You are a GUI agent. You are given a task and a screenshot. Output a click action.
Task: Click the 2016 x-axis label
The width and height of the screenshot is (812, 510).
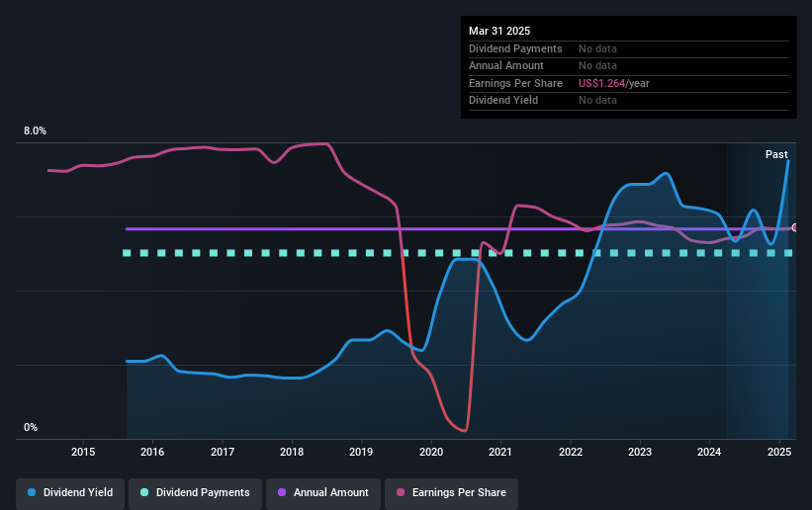[152, 452]
